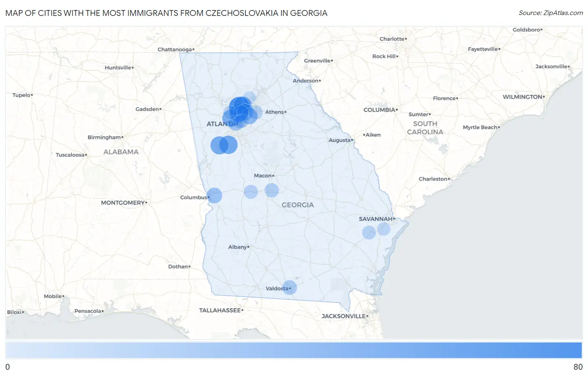Click the Tuscaloosa city label
The height and width of the screenshot is (376, 588).
tap(70, 155)
